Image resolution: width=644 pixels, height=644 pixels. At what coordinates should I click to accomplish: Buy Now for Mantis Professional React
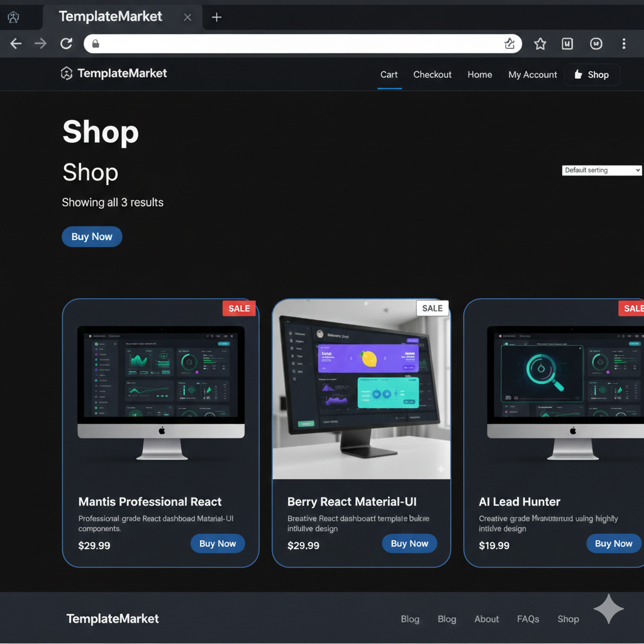point(218,543)
